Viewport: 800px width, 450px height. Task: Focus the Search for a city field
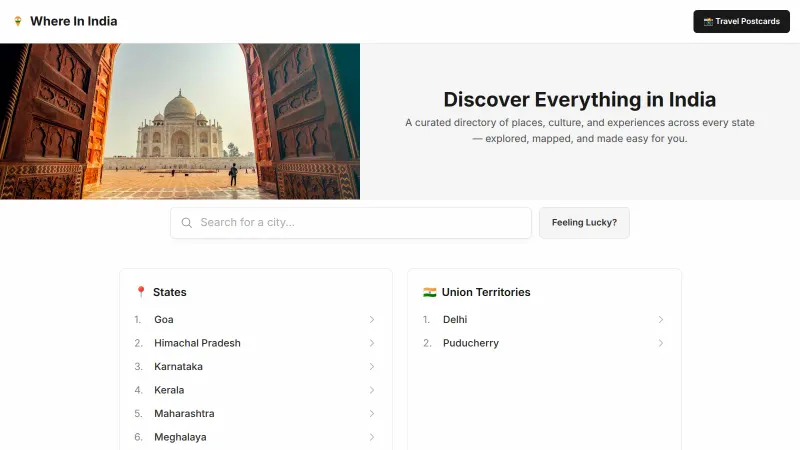pyautogui.click(x=360, y=223)
